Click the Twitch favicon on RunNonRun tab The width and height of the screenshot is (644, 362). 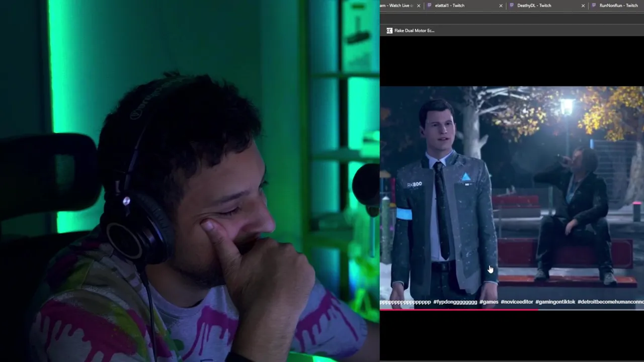pos(594,6)
